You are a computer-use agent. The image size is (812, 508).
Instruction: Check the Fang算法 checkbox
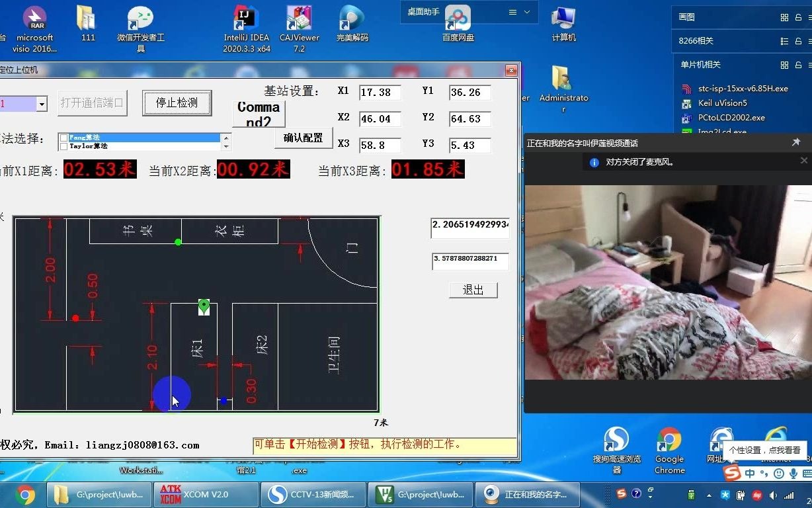click(63, 138)
